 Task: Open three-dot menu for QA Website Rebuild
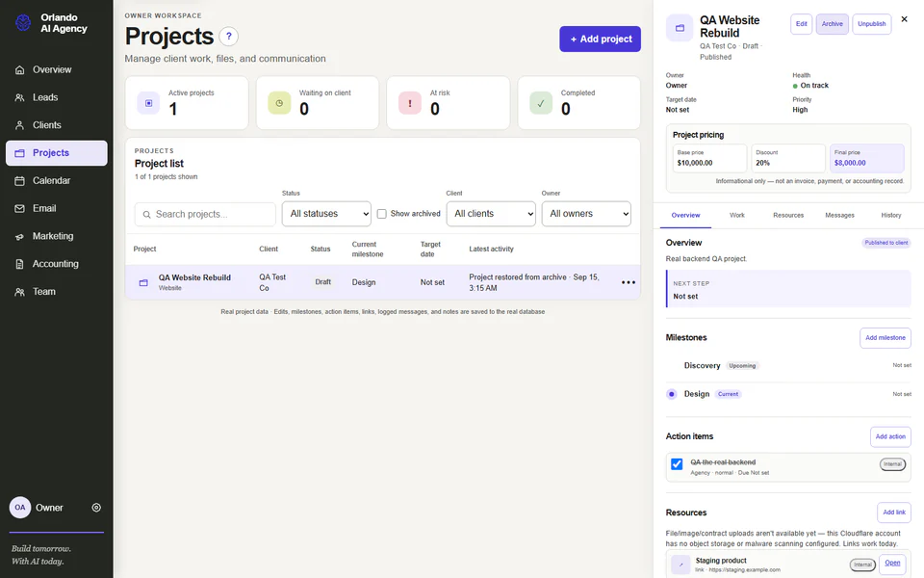[629, 282]
